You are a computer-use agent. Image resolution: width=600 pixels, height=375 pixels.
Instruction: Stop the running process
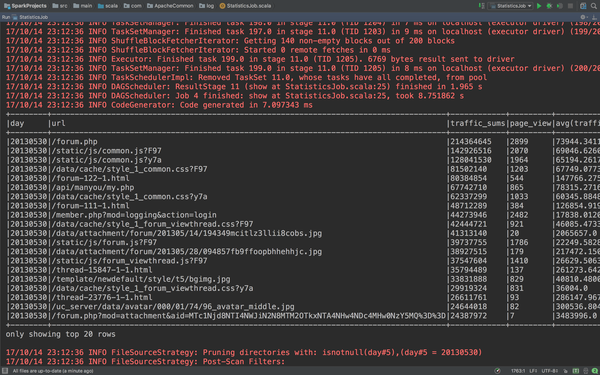coord(570,6)
